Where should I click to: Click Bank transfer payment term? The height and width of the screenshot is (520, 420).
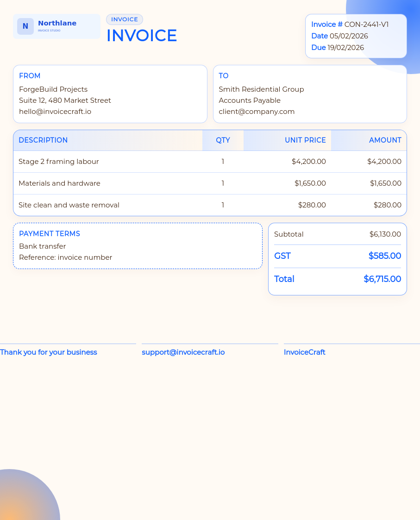pyautogui.click(x=43, y=246)
